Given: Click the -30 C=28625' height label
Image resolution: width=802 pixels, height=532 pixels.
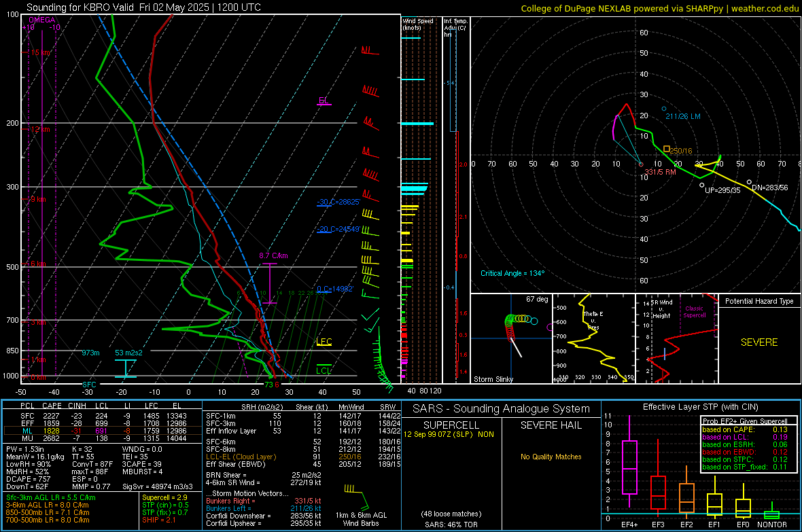Looking at the screenshot, I should [338, 202].
